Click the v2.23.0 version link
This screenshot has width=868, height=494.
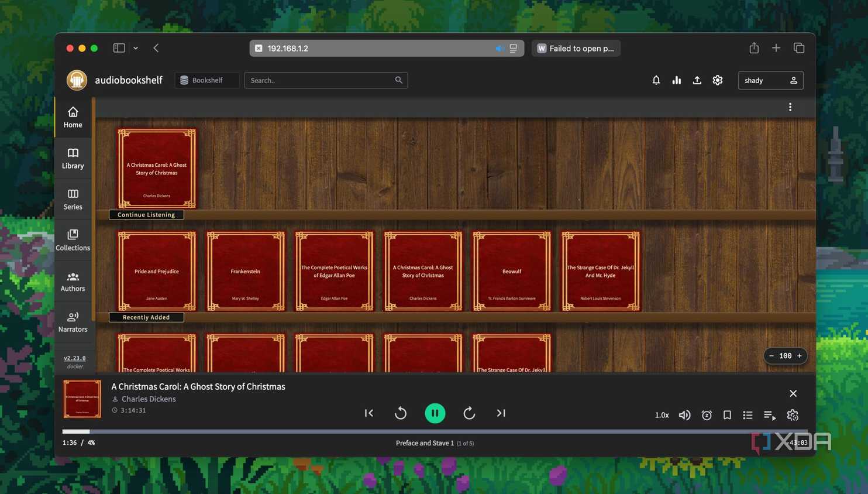75,358
